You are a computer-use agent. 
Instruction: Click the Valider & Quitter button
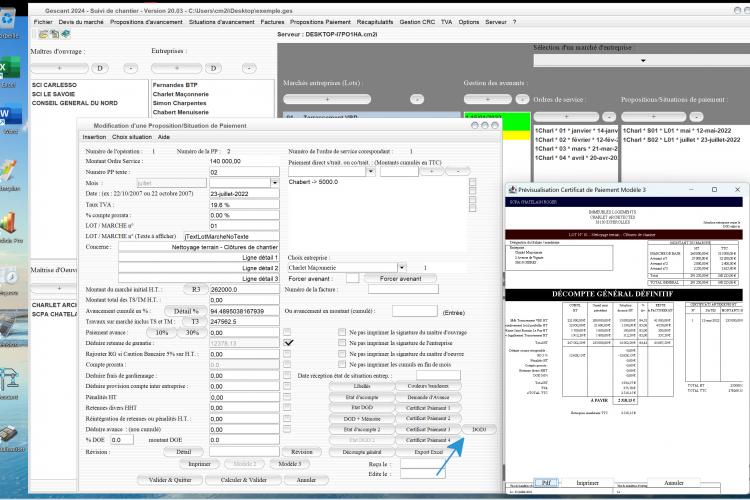point(170,479)
